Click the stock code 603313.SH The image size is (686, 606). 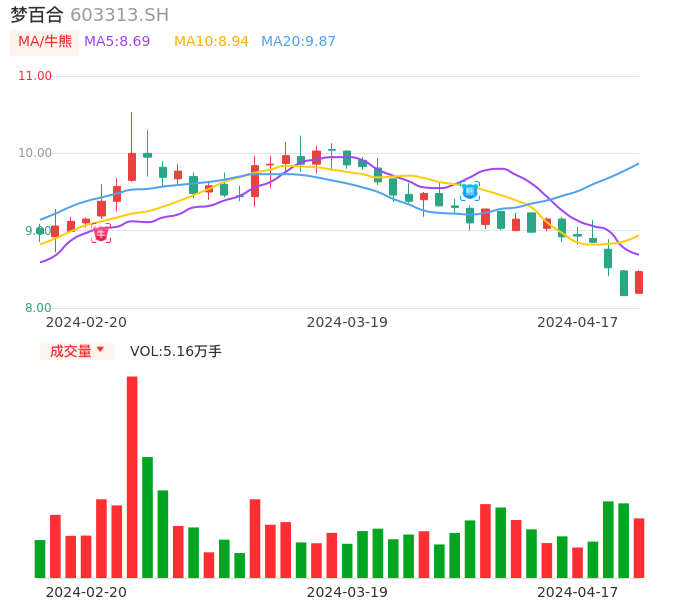[x=119, y=15]
